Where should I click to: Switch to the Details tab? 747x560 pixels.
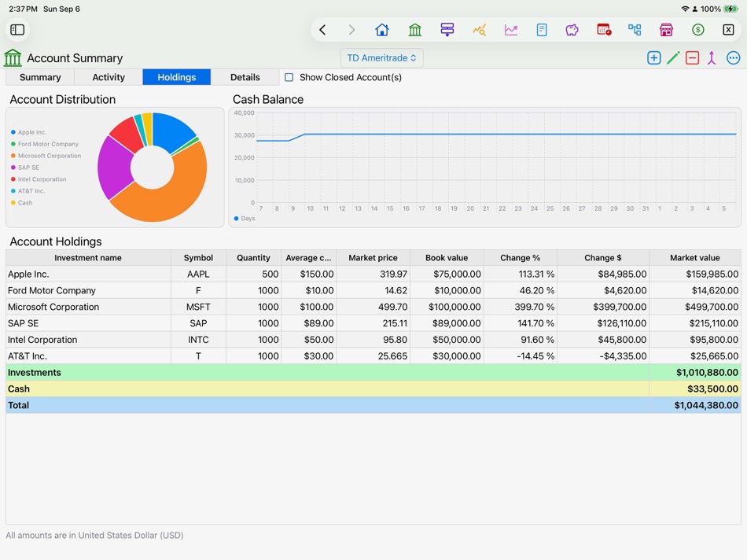[x=245, y=77]
